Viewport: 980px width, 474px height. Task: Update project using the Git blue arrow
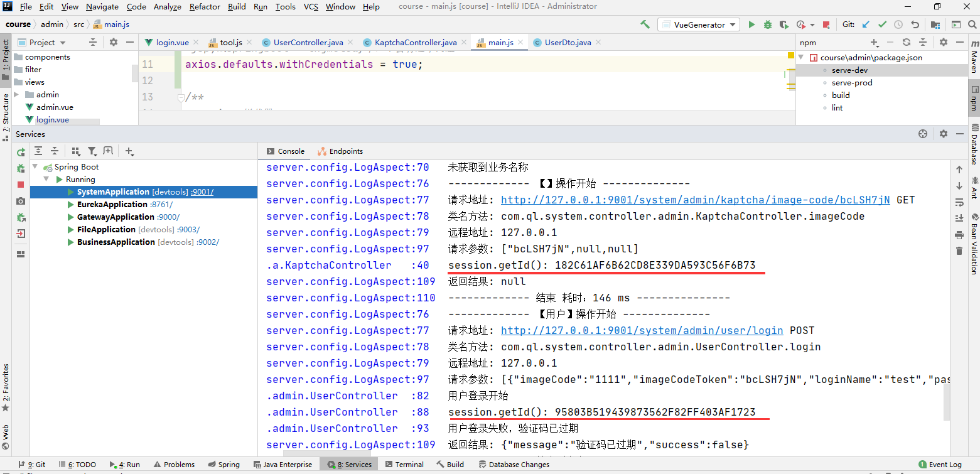click(x=866, y=24)
